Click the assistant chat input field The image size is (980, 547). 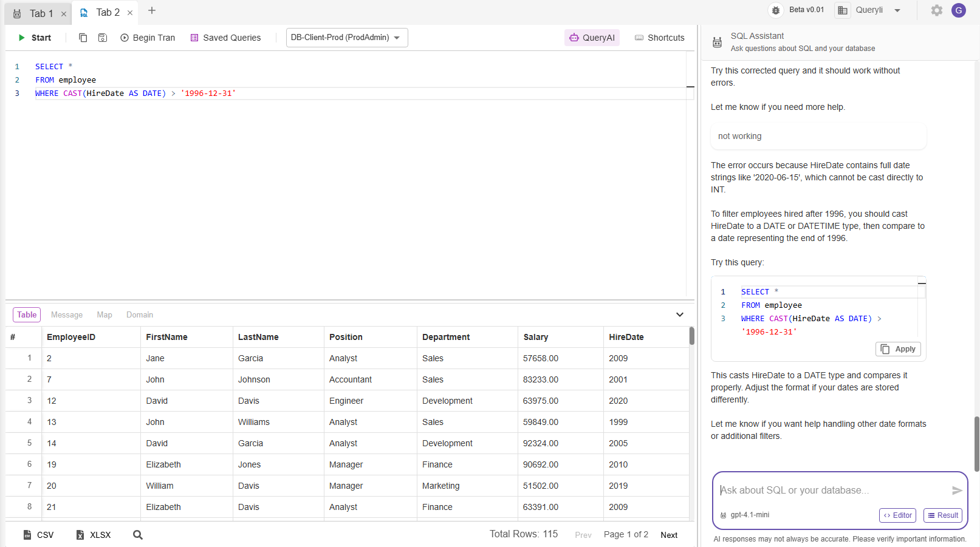pos(832,490)
